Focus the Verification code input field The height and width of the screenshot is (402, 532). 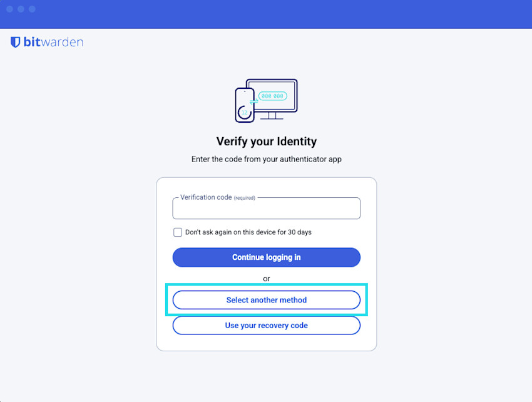266,210
